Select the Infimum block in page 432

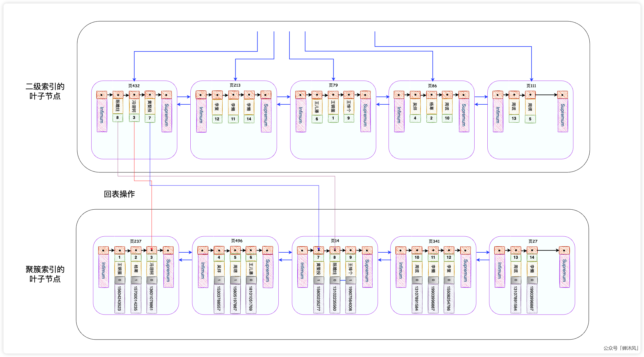coord(102,115)
